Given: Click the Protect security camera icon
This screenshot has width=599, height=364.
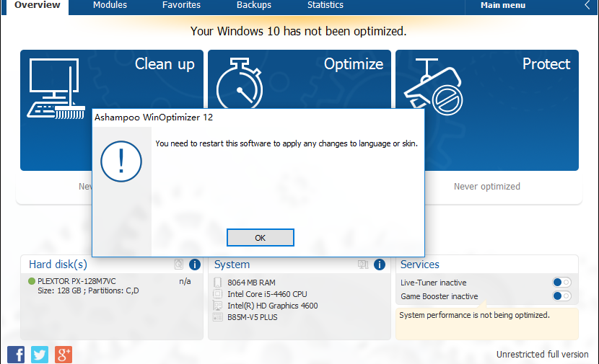Looking at the screenshot, I should click(434, 87).
